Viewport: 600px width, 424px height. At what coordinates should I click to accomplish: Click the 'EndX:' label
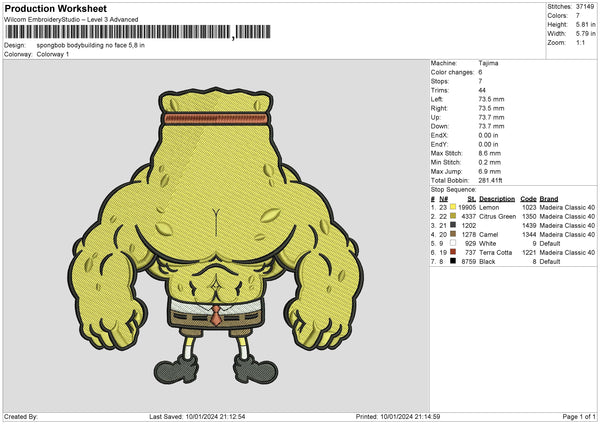[x=439, y=135]
